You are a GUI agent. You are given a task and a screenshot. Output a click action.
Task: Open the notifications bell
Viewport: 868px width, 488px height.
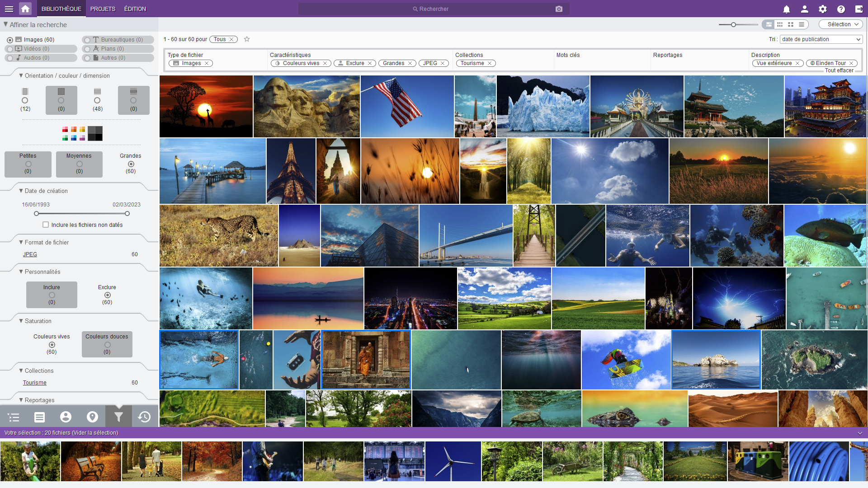(787, 9)
